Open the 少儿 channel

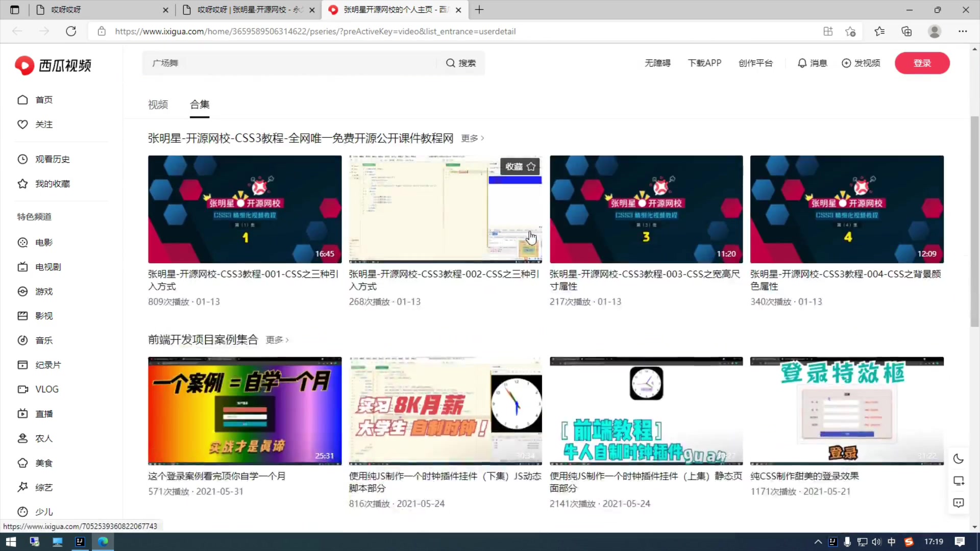point(35,512)
